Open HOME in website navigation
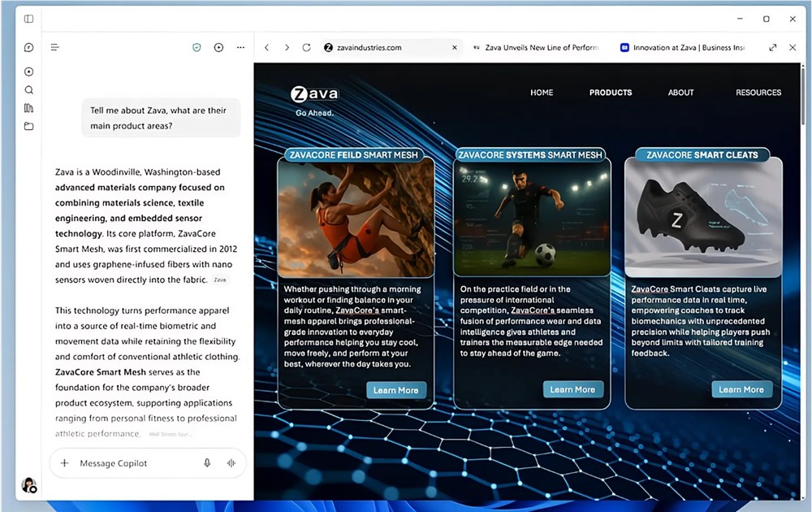 pyautogui.click(x=542, y=93)
